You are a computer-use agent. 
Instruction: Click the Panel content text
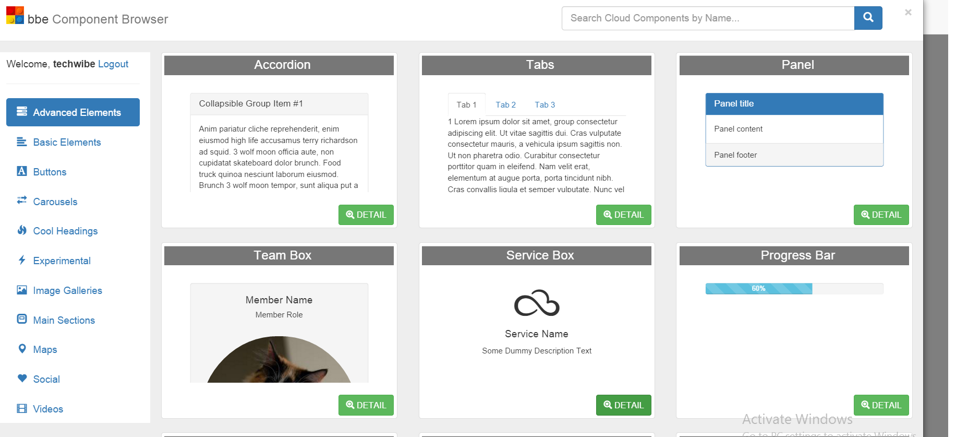[738, 129]
